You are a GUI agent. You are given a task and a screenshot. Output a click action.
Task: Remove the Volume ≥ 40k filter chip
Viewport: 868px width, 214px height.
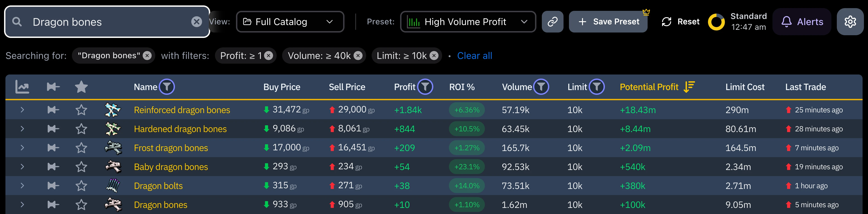(x=358, y=56)
